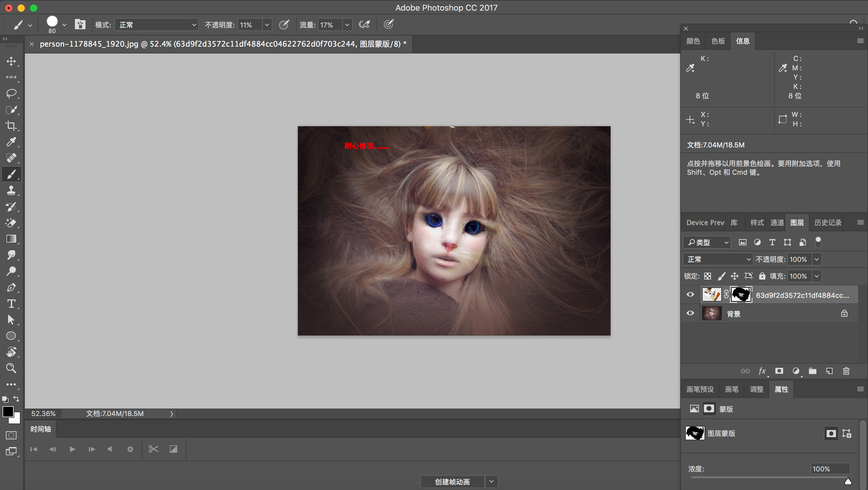The width and height of the screenshot is (868, 490).
Task: Toggle visibility of the 63d9f2d layer
Action: [690, 294]
